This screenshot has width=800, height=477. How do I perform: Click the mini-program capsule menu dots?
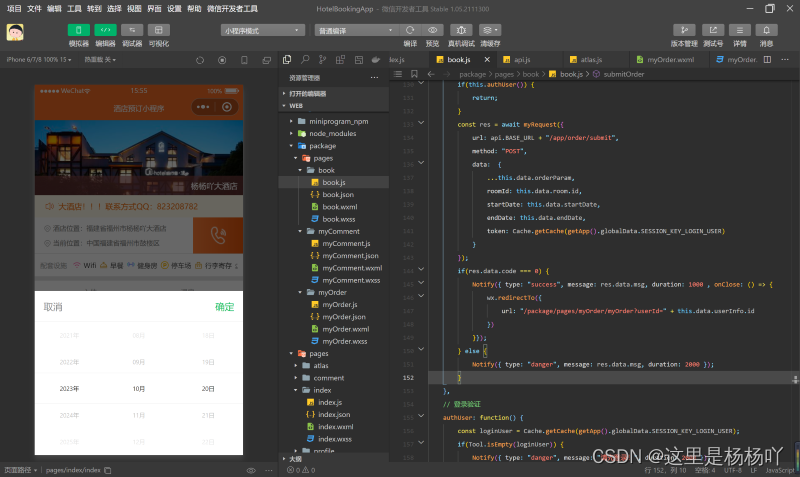click(203, 107)
